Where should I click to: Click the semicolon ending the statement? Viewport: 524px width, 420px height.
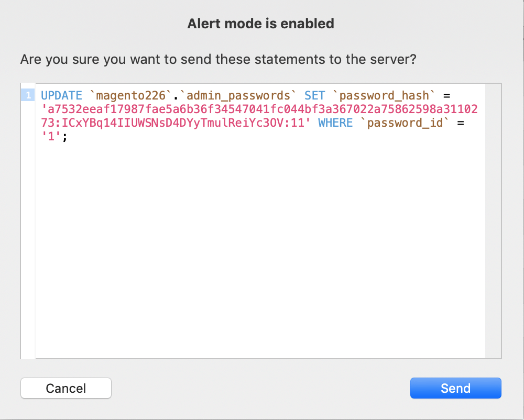pyautogui.click(x=65, y=137)
